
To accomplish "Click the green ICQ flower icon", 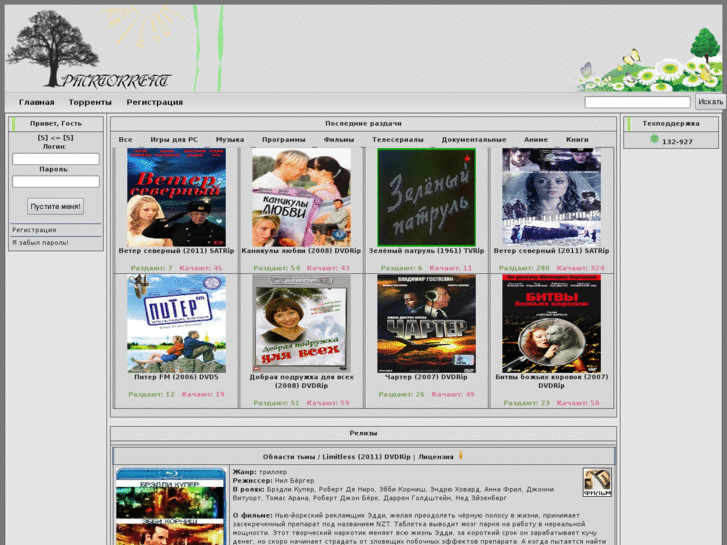I will pos(654,139).
